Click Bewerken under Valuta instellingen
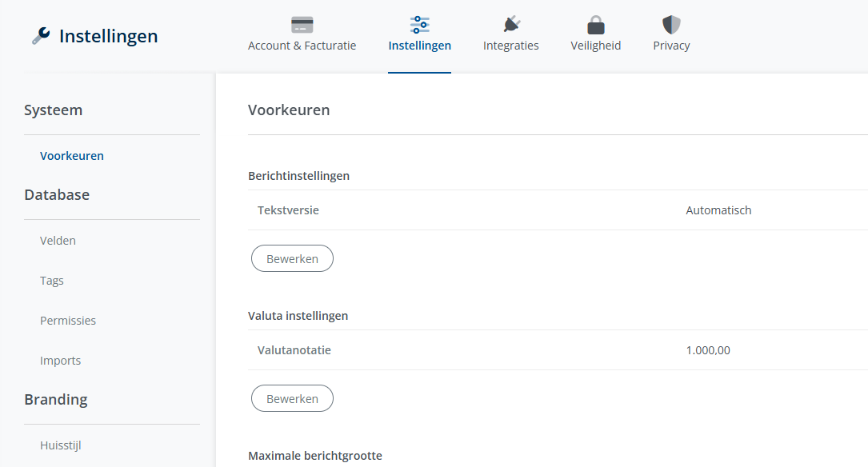Screen dimensions: 868x467 pos(292,398)
